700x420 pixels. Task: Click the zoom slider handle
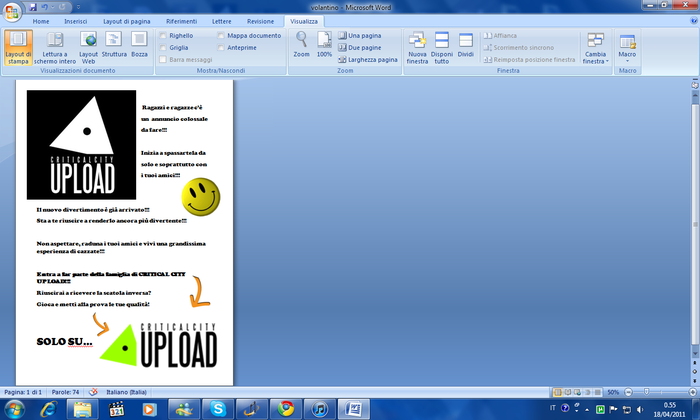tap(646, 392)
